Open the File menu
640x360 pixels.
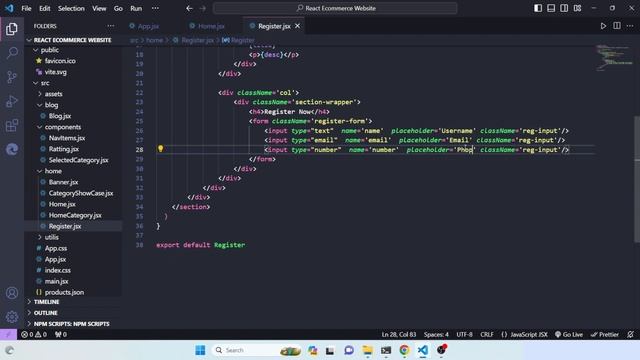tap(26, 8)
